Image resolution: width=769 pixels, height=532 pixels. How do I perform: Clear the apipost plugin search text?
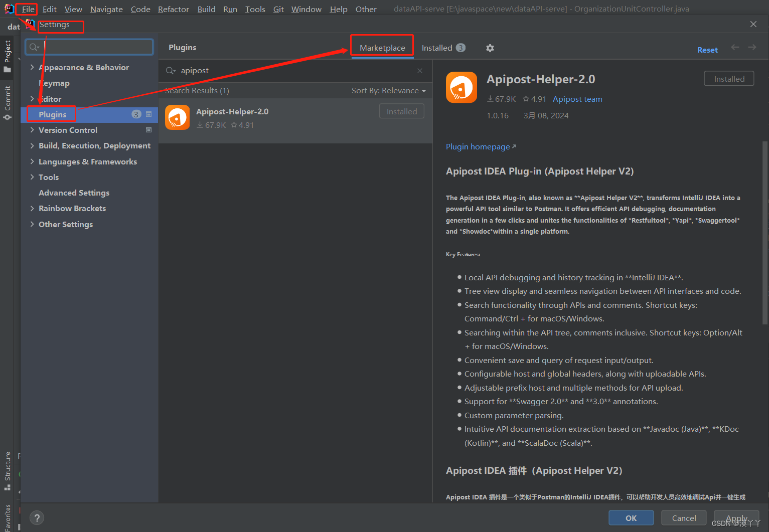pos(420,71)
